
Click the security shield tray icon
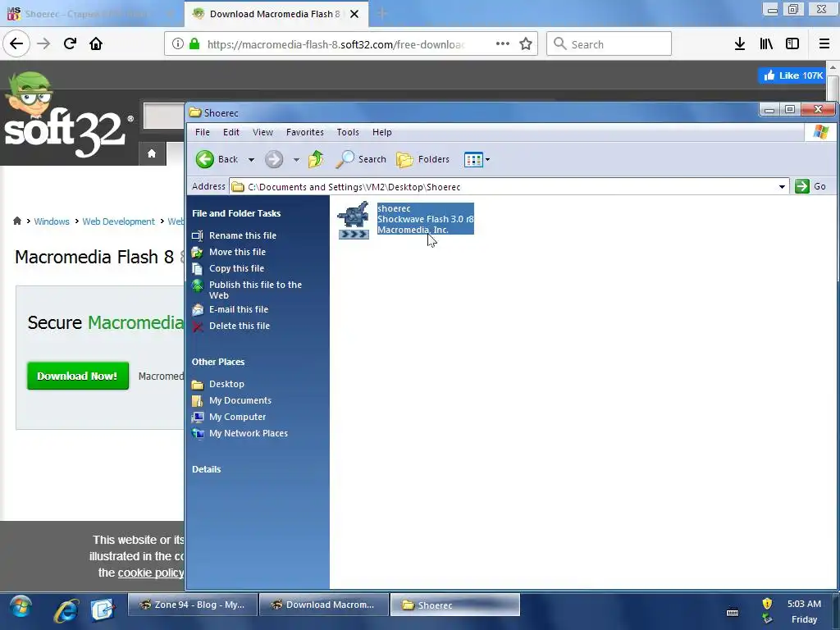tap(767, 604)
